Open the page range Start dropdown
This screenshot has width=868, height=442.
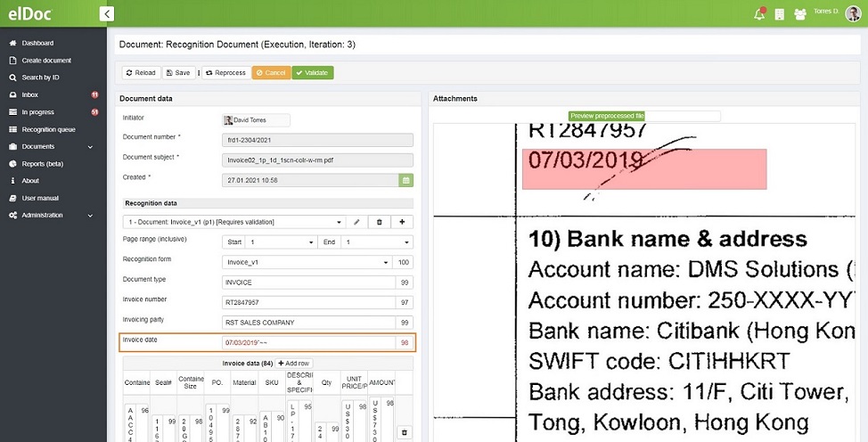click(x=282, y=242)
